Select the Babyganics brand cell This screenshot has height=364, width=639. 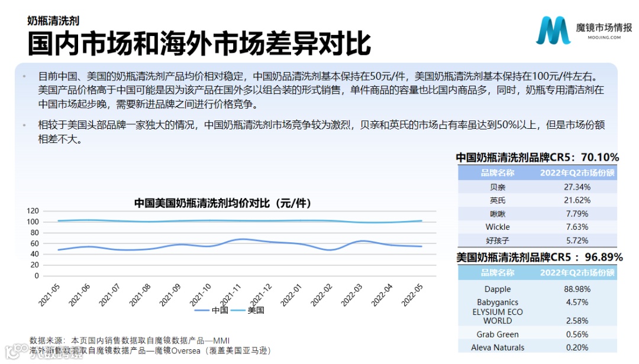498,302
